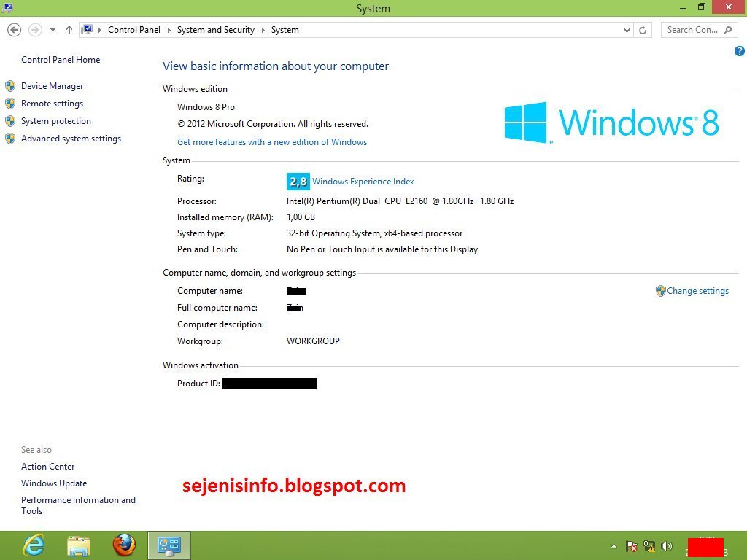Click the Back navigation arrow
747x560 pixels.
[x=15, y=30]
